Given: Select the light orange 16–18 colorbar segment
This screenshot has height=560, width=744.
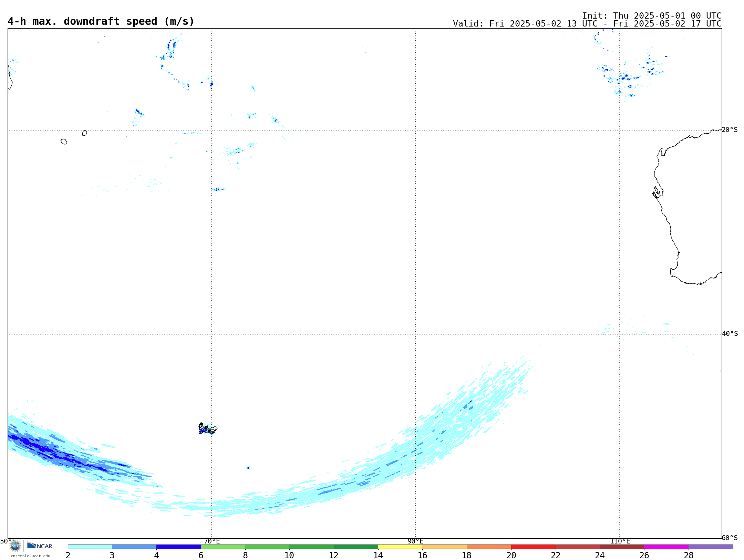Looking at the screenshot, I should (445, 547).
